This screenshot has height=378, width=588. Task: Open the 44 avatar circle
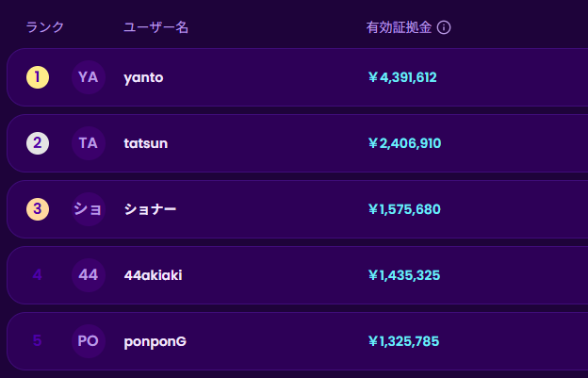coord(89,275)
